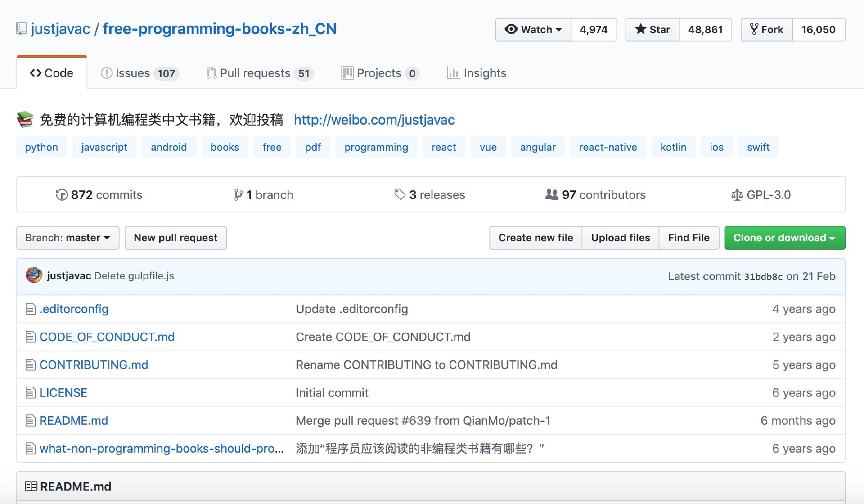Select the swift topic tag
Viewport: 864px width, 504px height.
tap(758, 147)
